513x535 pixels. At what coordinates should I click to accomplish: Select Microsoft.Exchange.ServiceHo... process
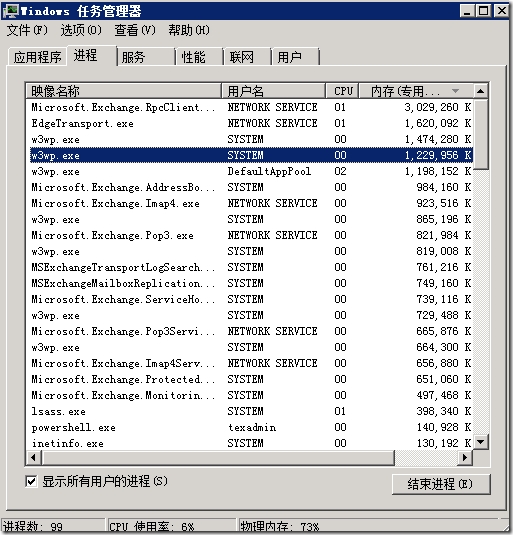pyautogui.click(x=250, y=299)
